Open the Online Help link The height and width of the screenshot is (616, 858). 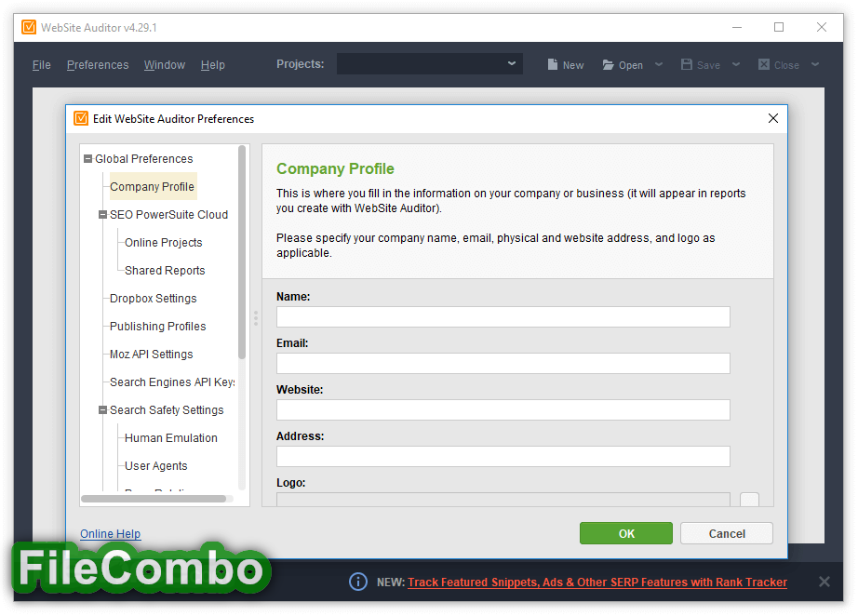click(111, 533)
